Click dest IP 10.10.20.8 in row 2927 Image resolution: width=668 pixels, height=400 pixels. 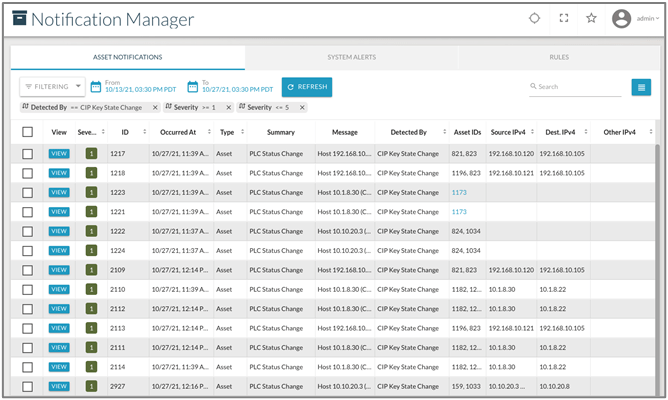coord(554,386)
